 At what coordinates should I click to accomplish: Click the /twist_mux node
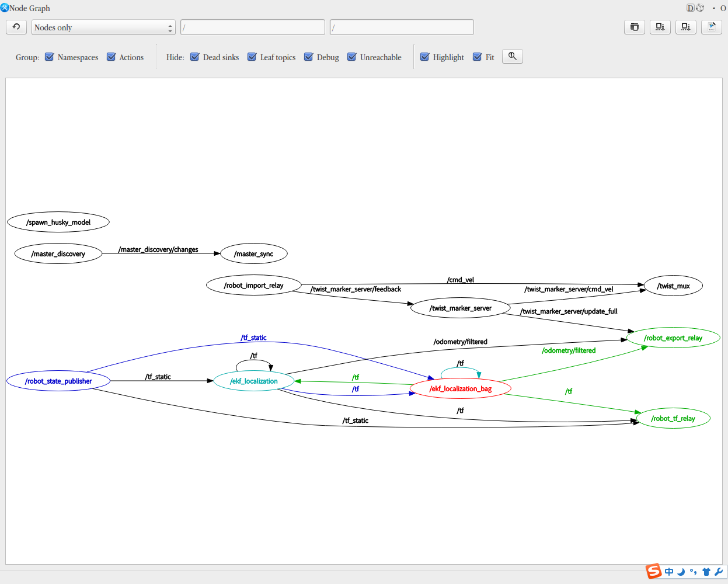[x=673, y=286]
